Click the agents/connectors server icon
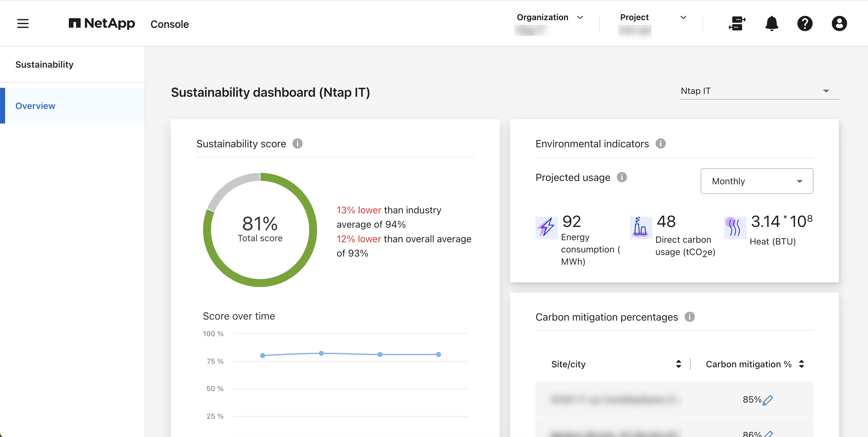Image resolution: width=868 pixels, height=437 pixels. tap(737, 23)
